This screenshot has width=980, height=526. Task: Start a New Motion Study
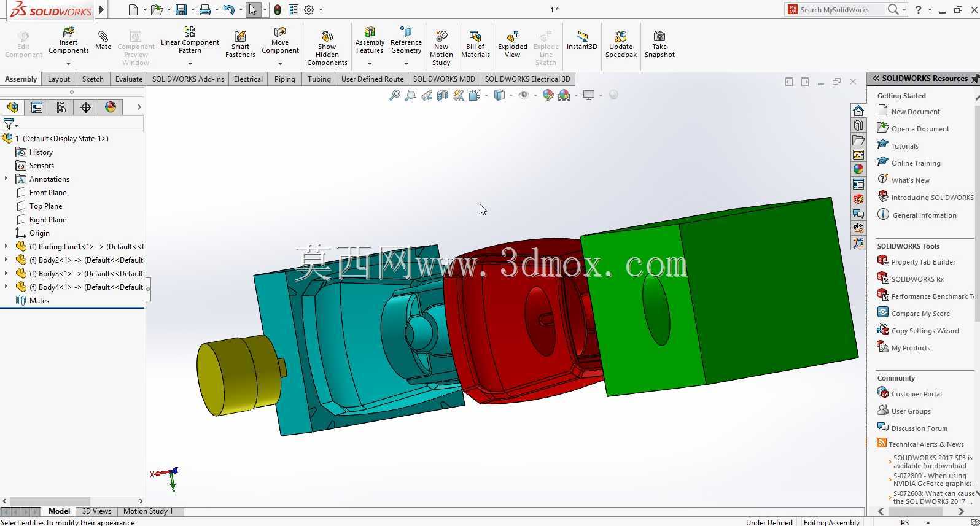[441, 48]
